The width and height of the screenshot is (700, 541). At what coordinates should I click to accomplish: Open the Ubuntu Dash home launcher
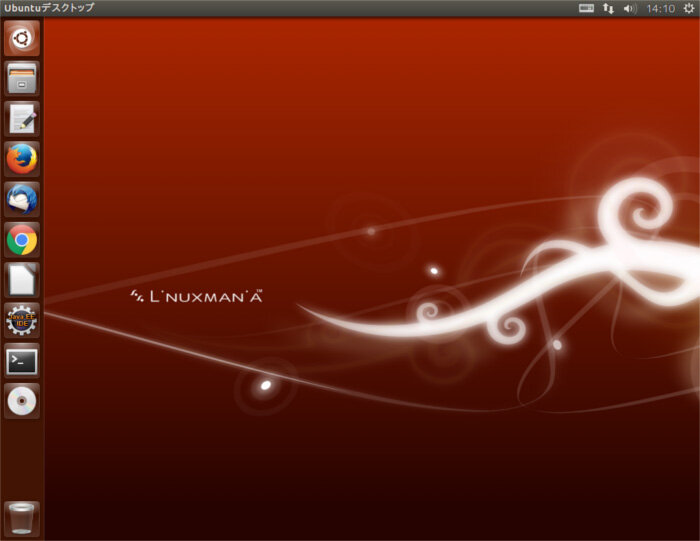22,38
